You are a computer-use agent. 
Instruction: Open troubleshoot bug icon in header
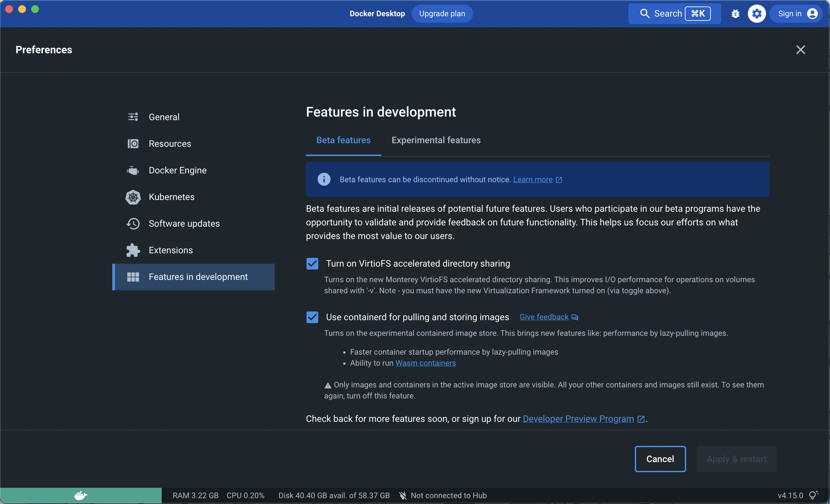point(736,14)
